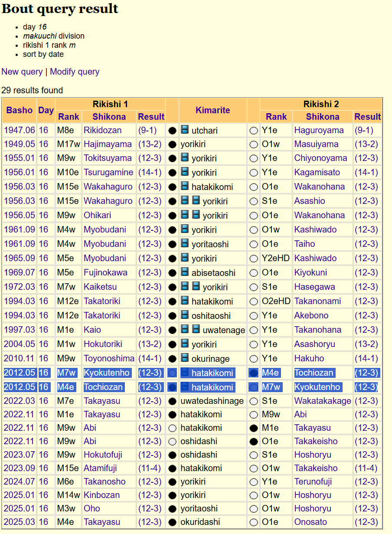Open Wakatakakage rikishi page
Screen dimensions: 392x534
[323, 401]
